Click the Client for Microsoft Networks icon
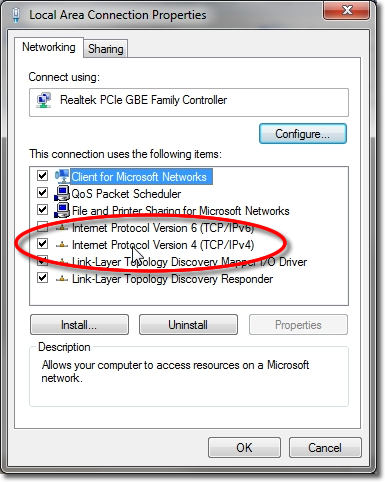385x482 pixels. point(62,176)
